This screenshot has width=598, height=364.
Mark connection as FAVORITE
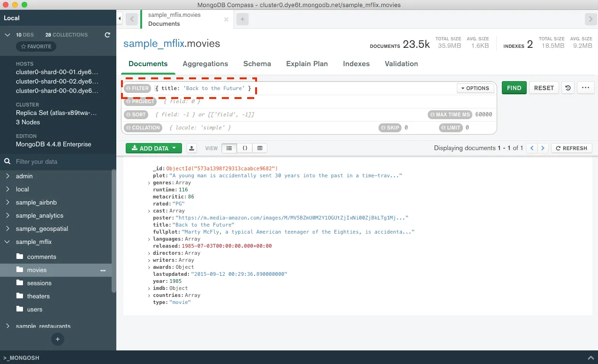36,47
